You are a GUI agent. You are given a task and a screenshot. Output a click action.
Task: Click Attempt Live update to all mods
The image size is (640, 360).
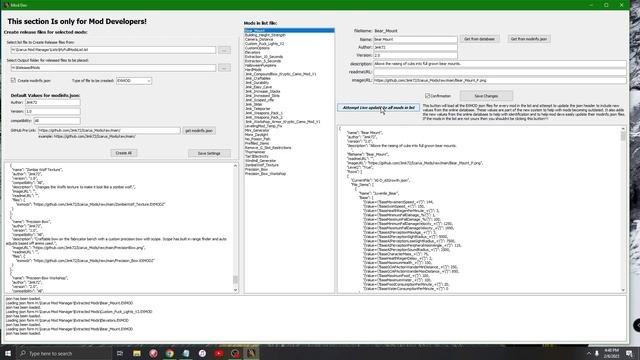378,107
